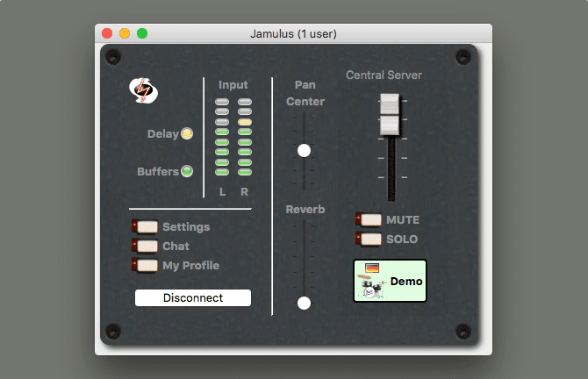Click the drummer icon on the Demo tag
This screenshot has height=379, width=588.
pos(372,287)
